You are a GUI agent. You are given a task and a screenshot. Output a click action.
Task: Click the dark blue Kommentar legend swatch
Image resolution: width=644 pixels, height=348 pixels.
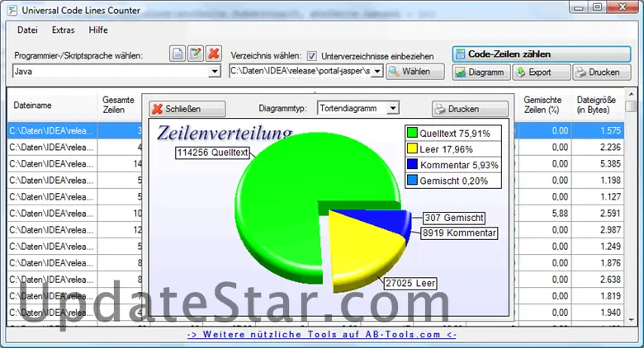tap(412, 164)
